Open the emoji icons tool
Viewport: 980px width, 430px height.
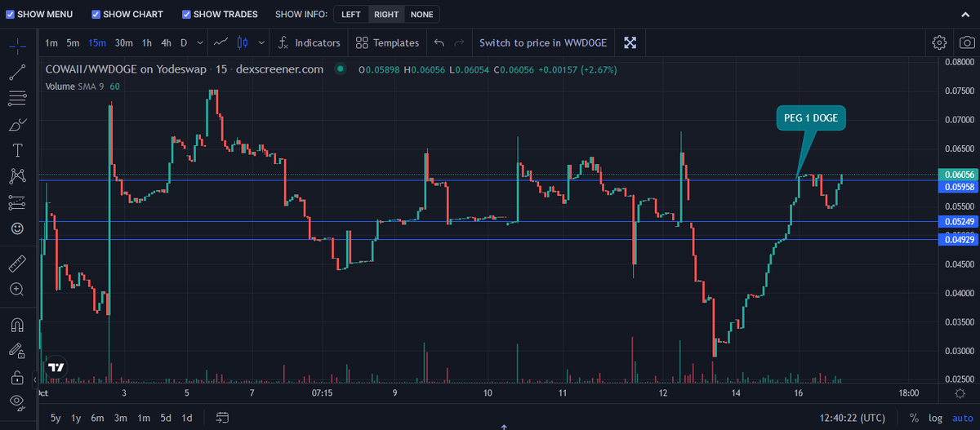pos(17,228)
